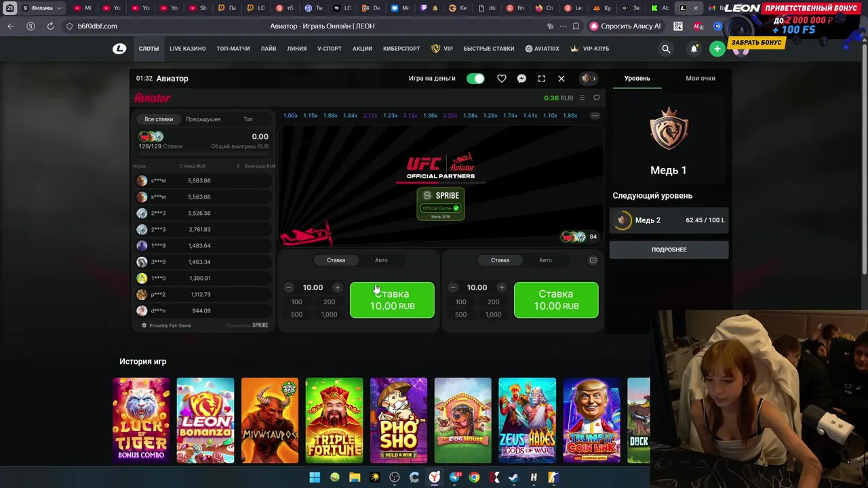Expand round history with three-dots button
Screen dimensions: 868x488
[x=595, y=116]
